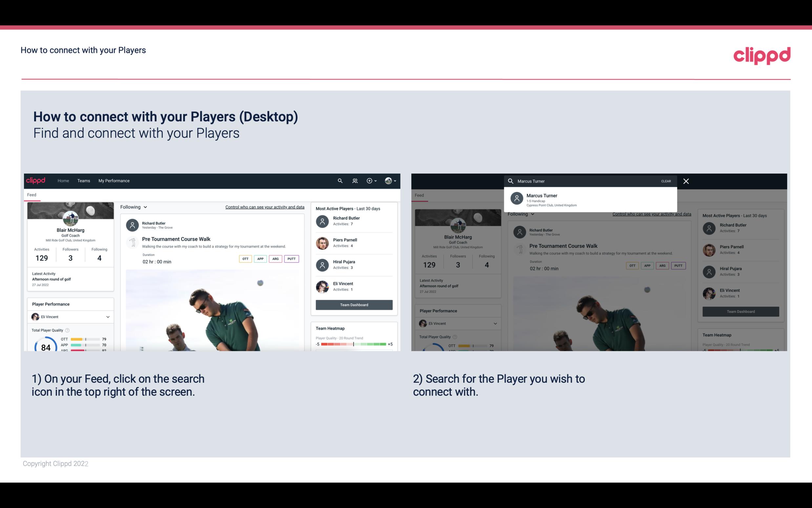
Task: Clear the Marcus Turner search input
Action: pyautogui.click(x=666, y=180)
